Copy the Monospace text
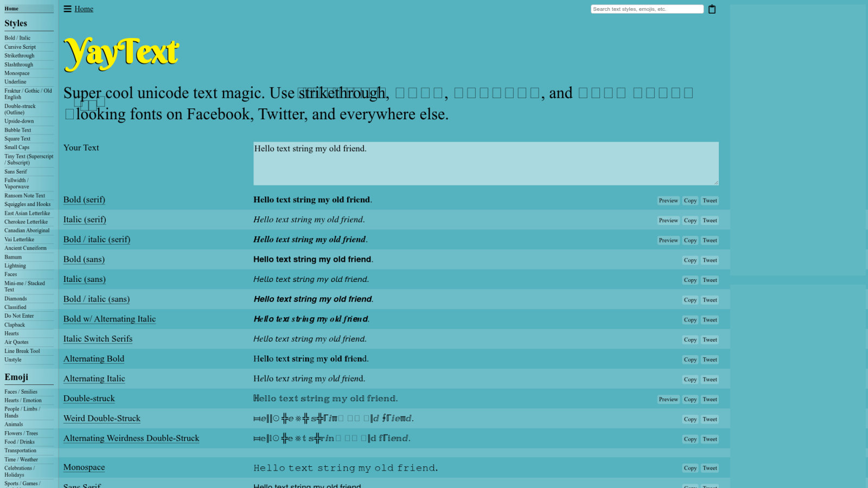Image resolution: width=868 pixels, height=488 pixels. [x=690, y=468]
